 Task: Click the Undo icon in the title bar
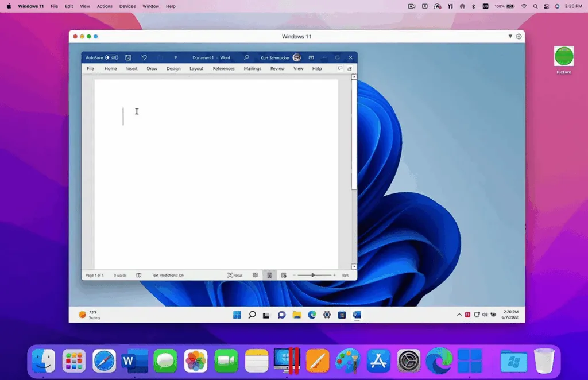[x=144, y=57]
